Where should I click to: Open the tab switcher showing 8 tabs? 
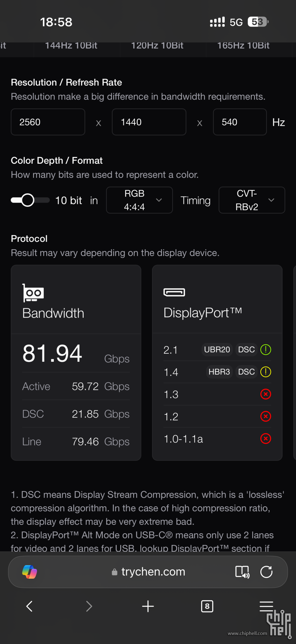pyautogui.click(x=207, y=606)
